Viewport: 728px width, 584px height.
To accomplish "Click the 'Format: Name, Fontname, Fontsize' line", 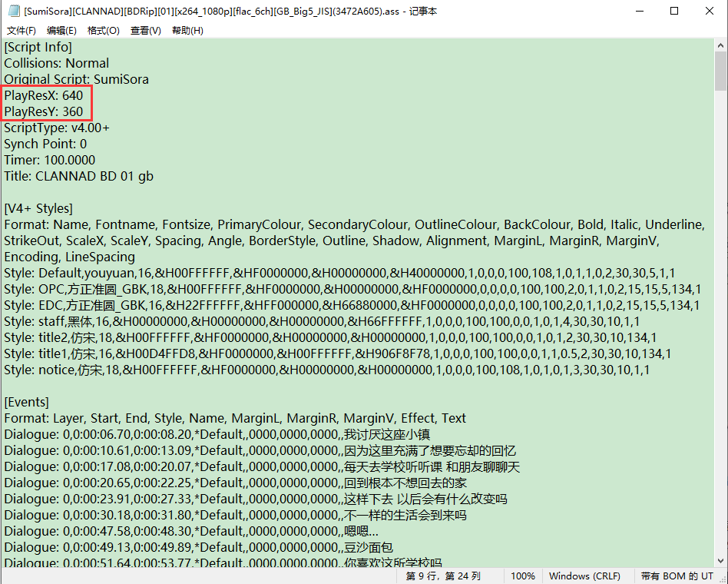I will coord(355,225).
